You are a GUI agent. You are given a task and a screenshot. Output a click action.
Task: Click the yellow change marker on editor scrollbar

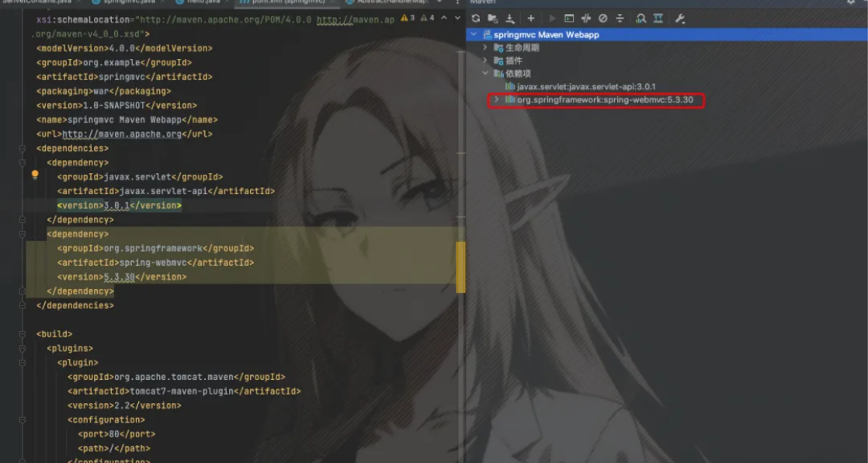460,267
